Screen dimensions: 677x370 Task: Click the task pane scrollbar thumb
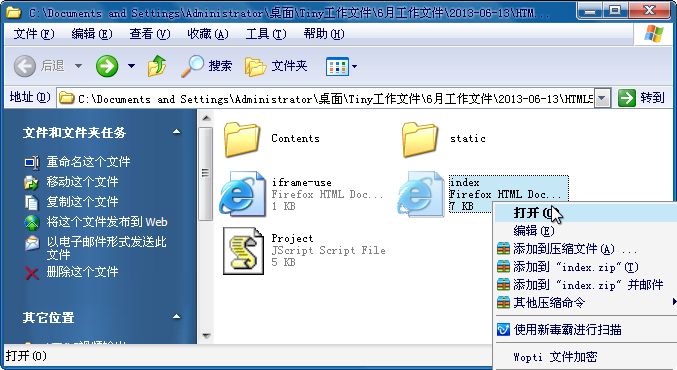206,174
